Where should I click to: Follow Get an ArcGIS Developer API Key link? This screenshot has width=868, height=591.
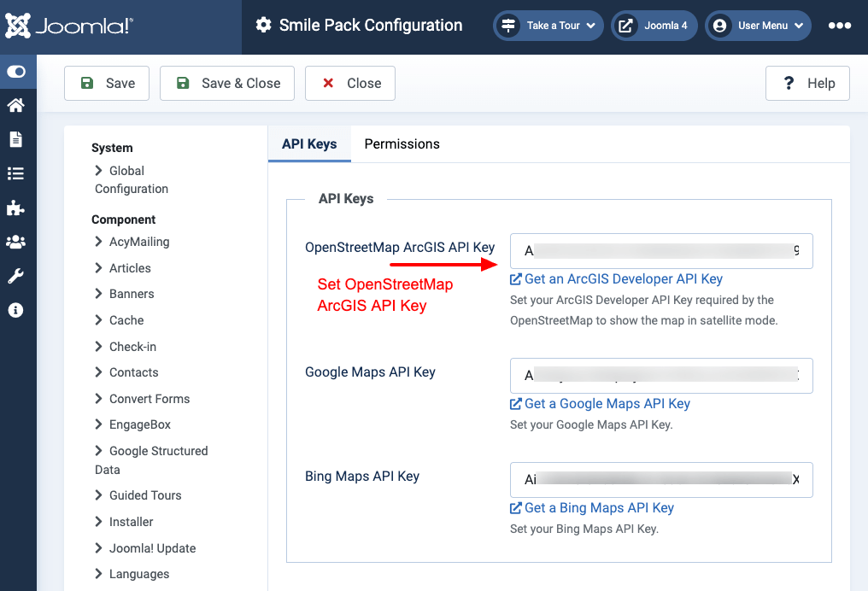[616, 279]
